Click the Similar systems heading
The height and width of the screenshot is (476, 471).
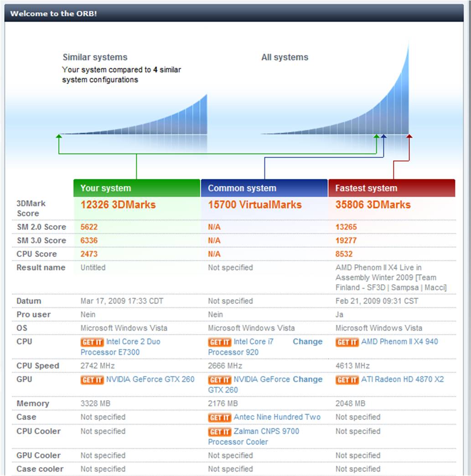pyautogui.click(x=95, y=57)
